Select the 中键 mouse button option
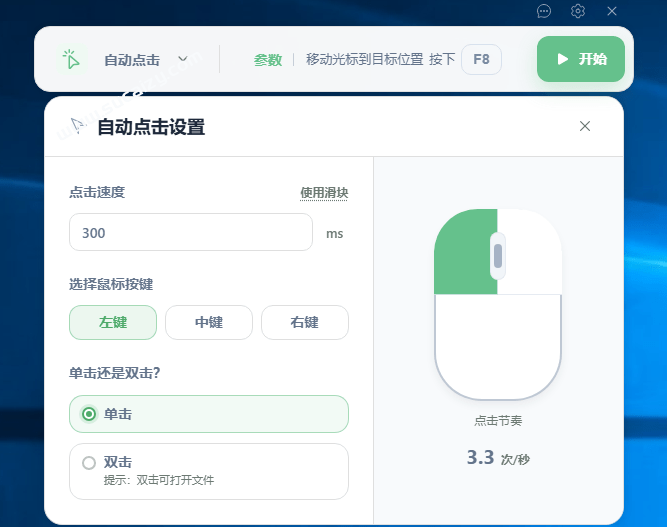This screenshot has width=667, height=527. pos(209,322)
